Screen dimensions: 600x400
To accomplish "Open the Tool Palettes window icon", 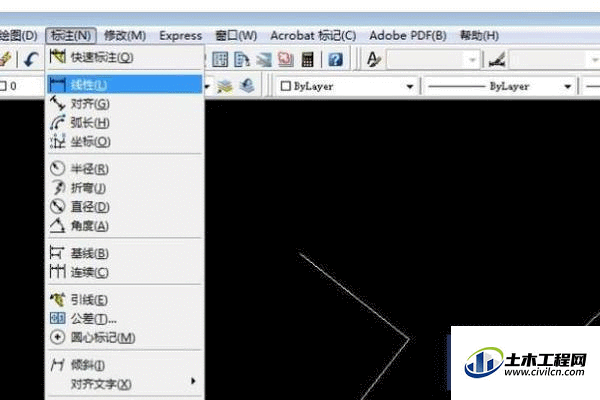I will (x=242, y=59).
